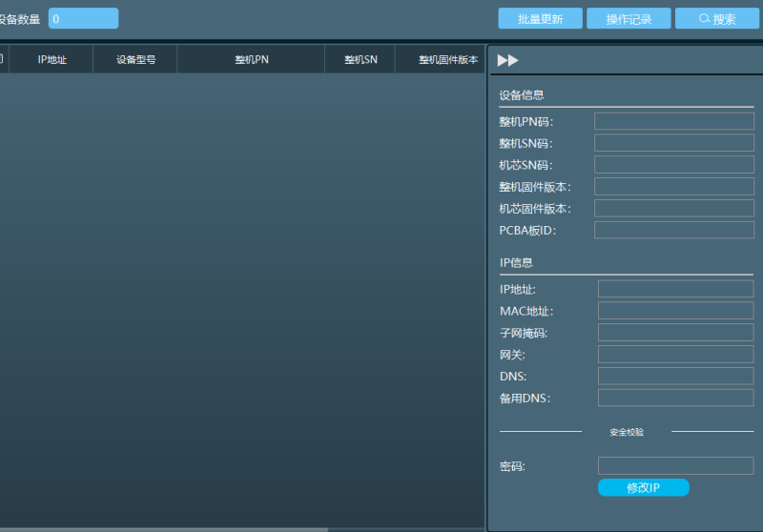Click the 批量更新 batch update button
763x532 pixels.
pos(540,19)
